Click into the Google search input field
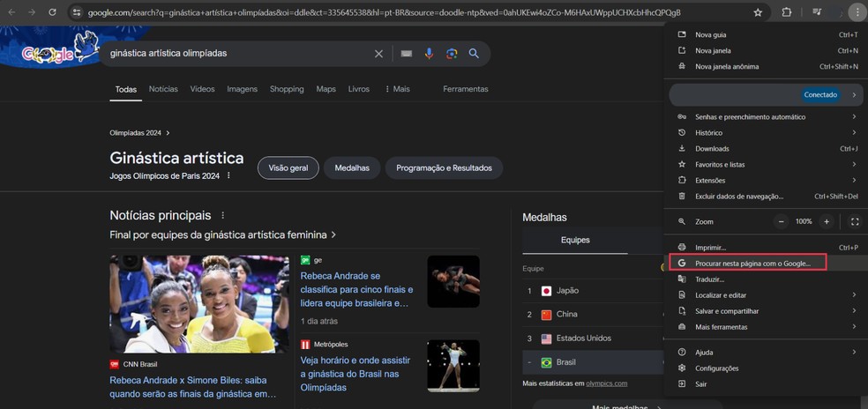This screenshot has width=868, height=409. click(238, 54)
